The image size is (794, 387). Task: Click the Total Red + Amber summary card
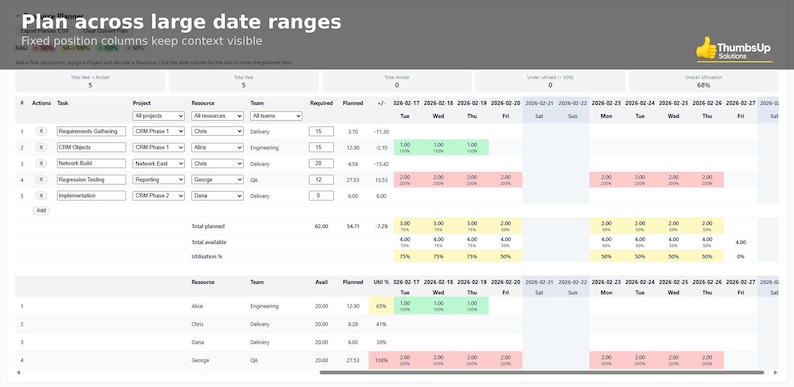pos(90,82)
